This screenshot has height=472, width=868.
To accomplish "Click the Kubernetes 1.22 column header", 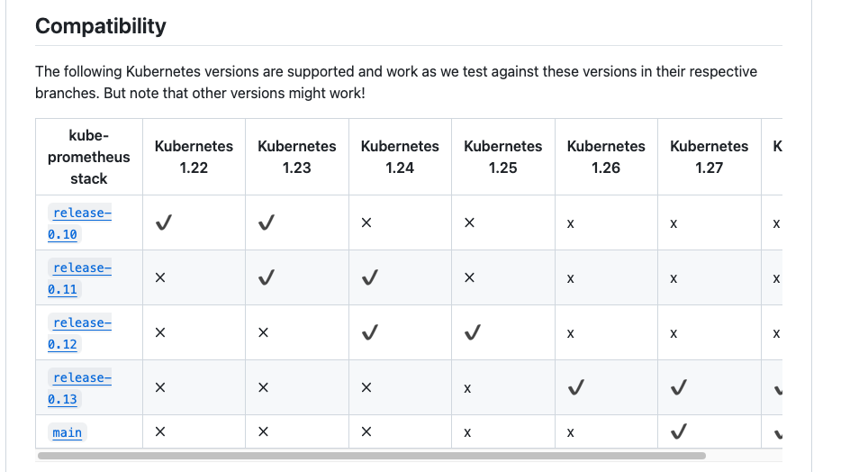I will [x=194, y=157].
